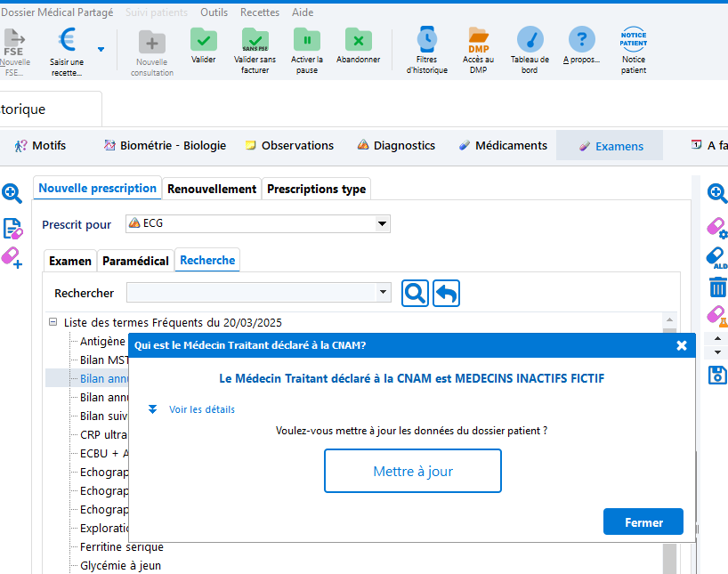
Task: Open the Outils menu
Action: click(214, 12)
